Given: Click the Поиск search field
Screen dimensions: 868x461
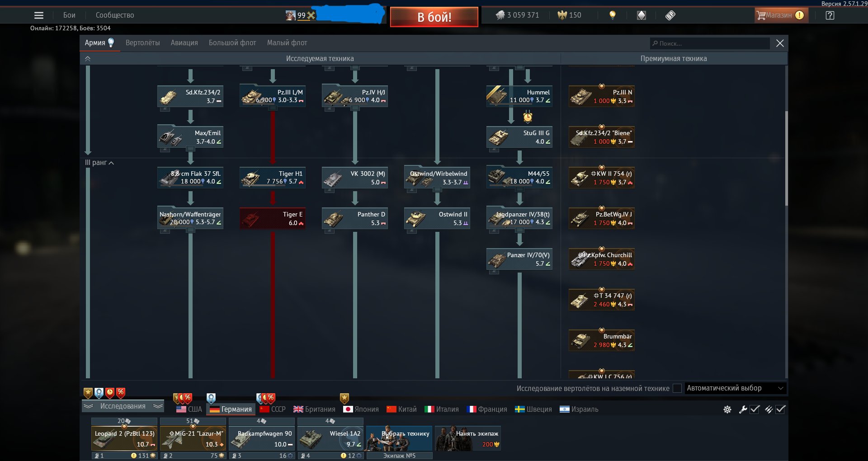Looking at the screenshot, I should tap(710, 43).
